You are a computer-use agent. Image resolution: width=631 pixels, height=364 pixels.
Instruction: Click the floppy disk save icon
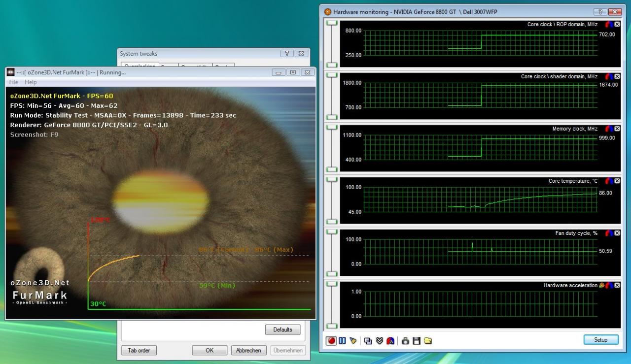[x=417, y=340]
